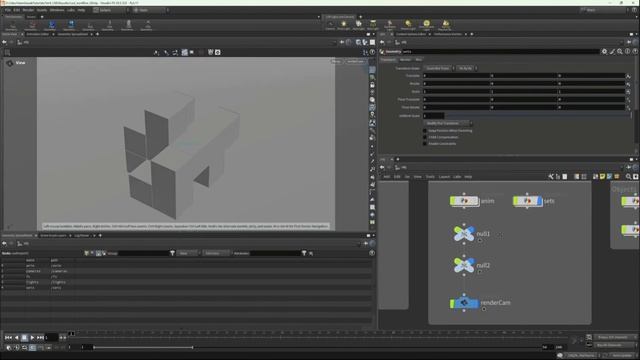The image size is (640, 360).
Task: Click the play forward button
Action: tap(32, 338)
